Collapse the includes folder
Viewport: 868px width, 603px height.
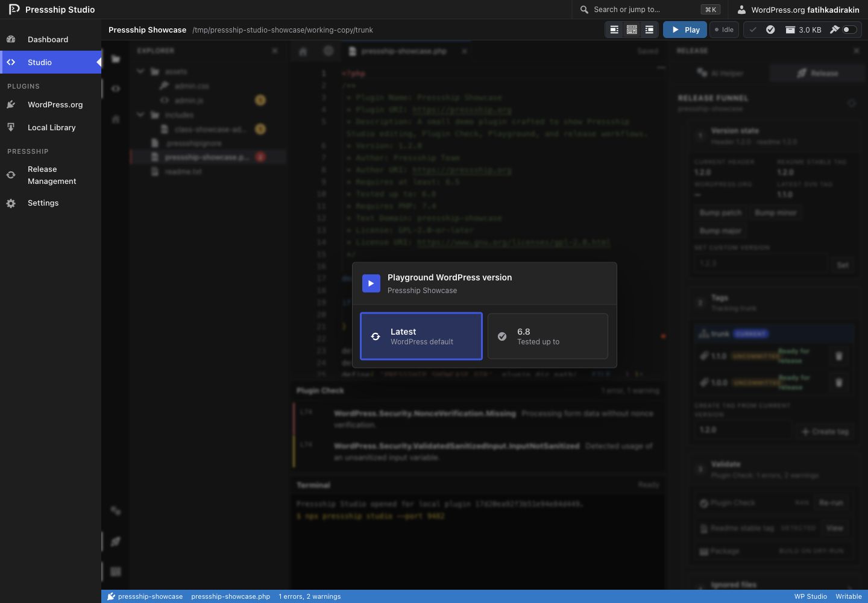140,115
